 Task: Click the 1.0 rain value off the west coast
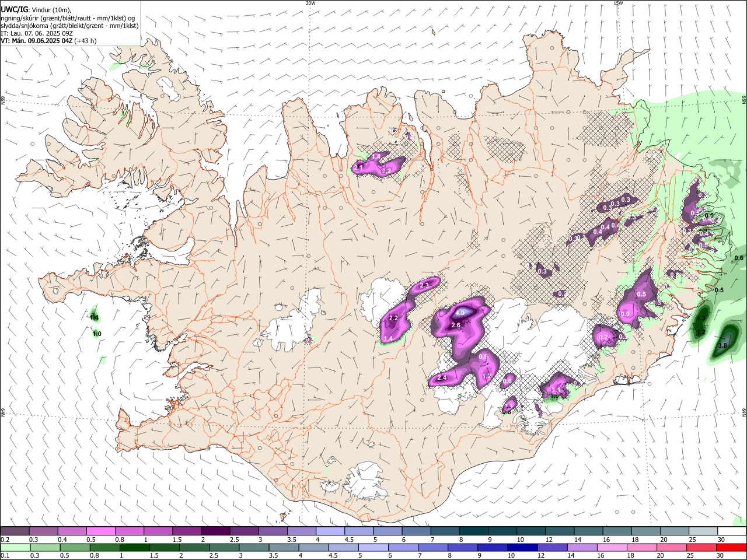point(97,334)
